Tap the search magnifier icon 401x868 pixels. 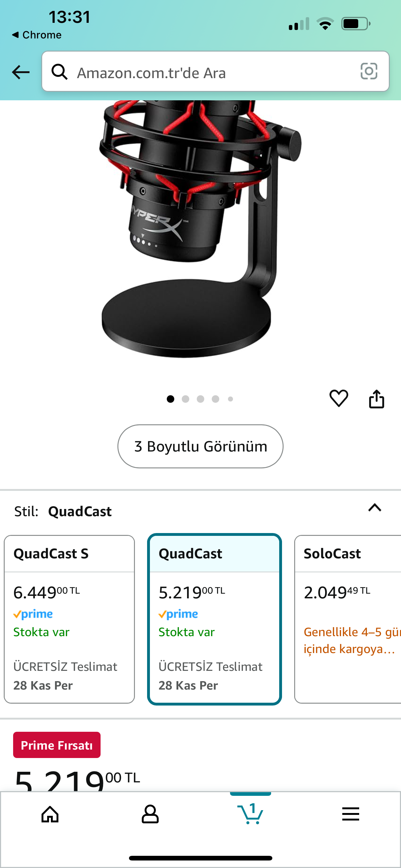pos(60,72)
